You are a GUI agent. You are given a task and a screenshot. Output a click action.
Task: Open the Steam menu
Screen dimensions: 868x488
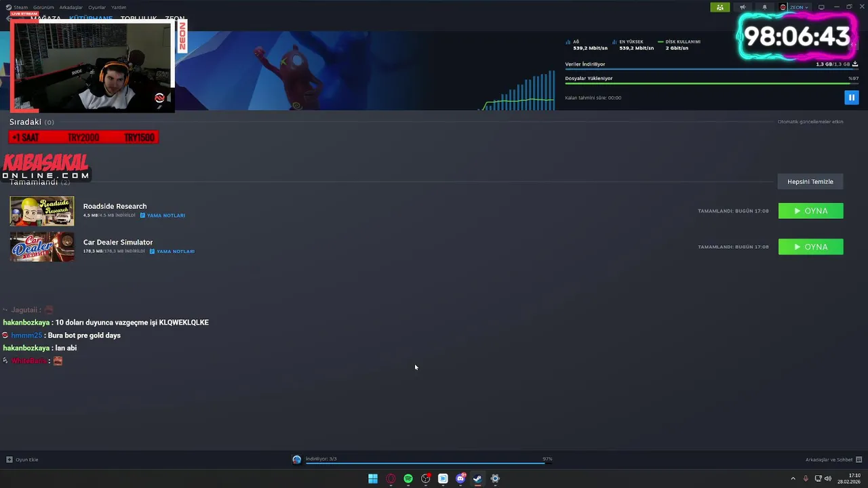click(x=17, y=7)
